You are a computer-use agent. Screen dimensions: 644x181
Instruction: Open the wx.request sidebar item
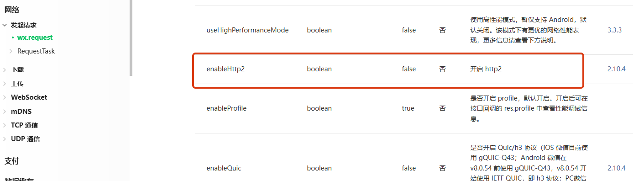pos(35,37)
